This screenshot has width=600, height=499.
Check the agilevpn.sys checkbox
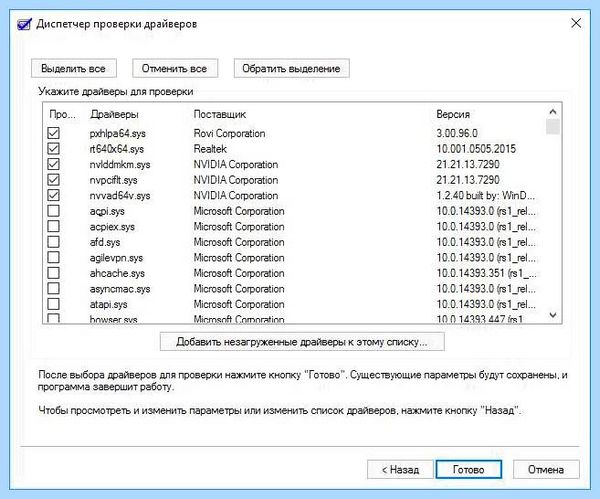pos(54,258)
